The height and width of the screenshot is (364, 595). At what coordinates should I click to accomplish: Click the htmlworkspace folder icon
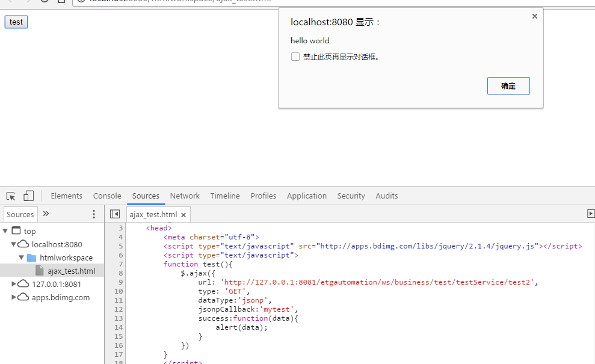coord(31,258)
